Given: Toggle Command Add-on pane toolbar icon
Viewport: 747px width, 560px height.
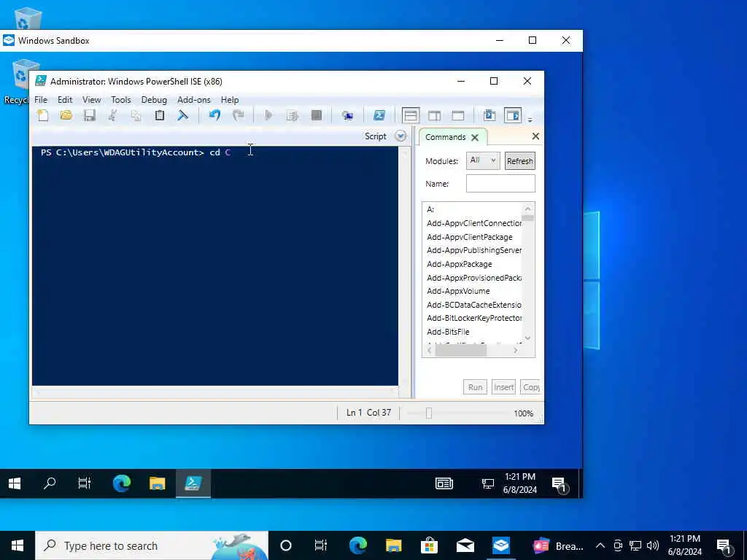Looking at the screenshot, I should pos(513,116).
